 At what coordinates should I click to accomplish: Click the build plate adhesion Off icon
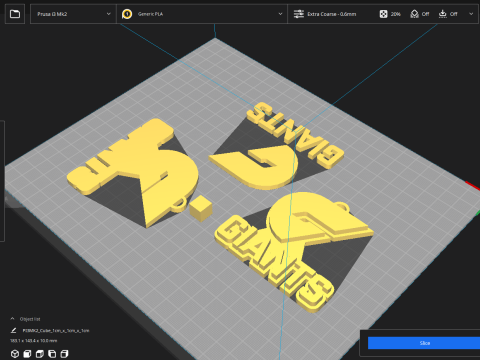click(442, 14)
